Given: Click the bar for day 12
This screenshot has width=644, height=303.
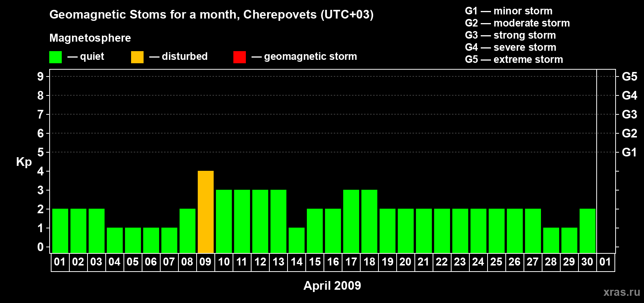Looking at the screenshot, I should pyautogui.click(x=260, y=221).
